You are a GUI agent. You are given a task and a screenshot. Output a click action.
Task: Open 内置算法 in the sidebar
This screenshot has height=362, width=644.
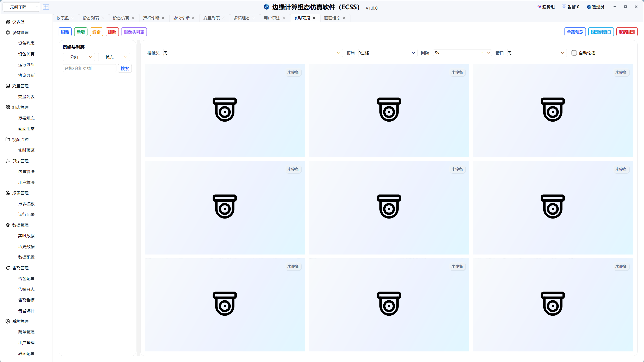[x=26, y=171]
